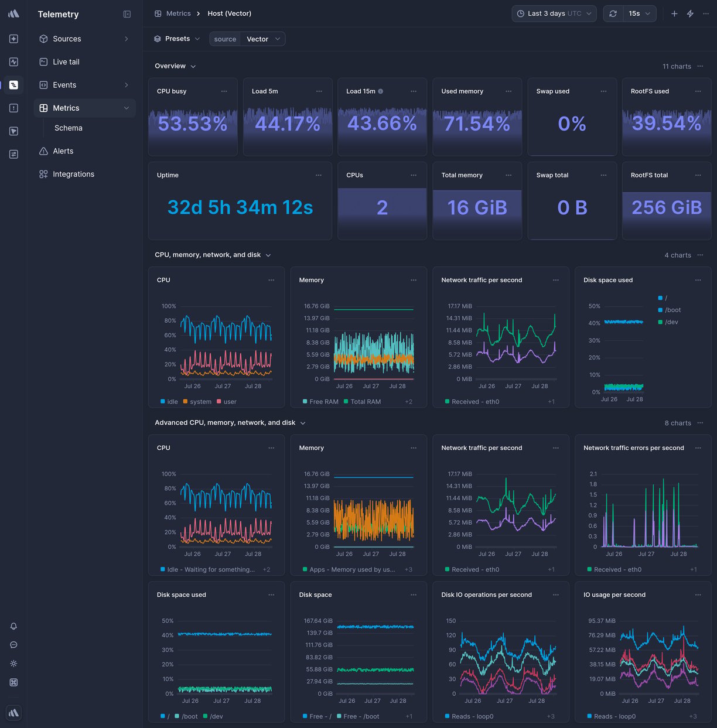
Task: Toggle Free - /boot series in Disk space legend
Action: 358,716
